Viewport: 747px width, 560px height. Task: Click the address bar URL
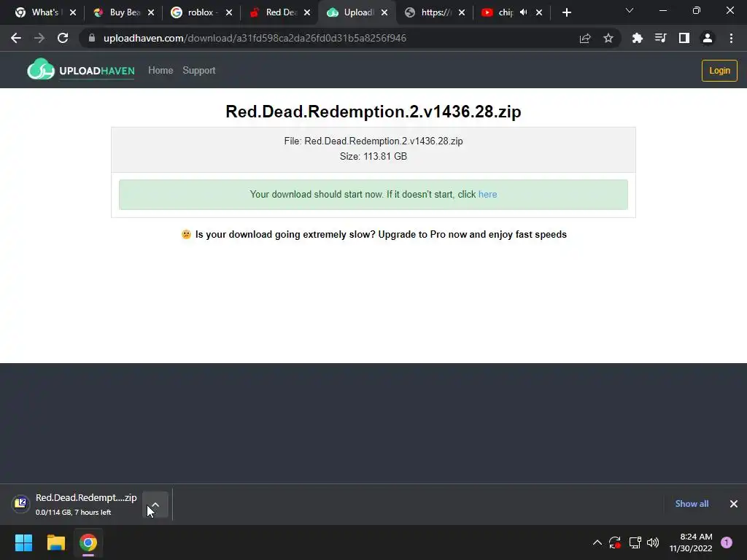click(x=255, y=38)
